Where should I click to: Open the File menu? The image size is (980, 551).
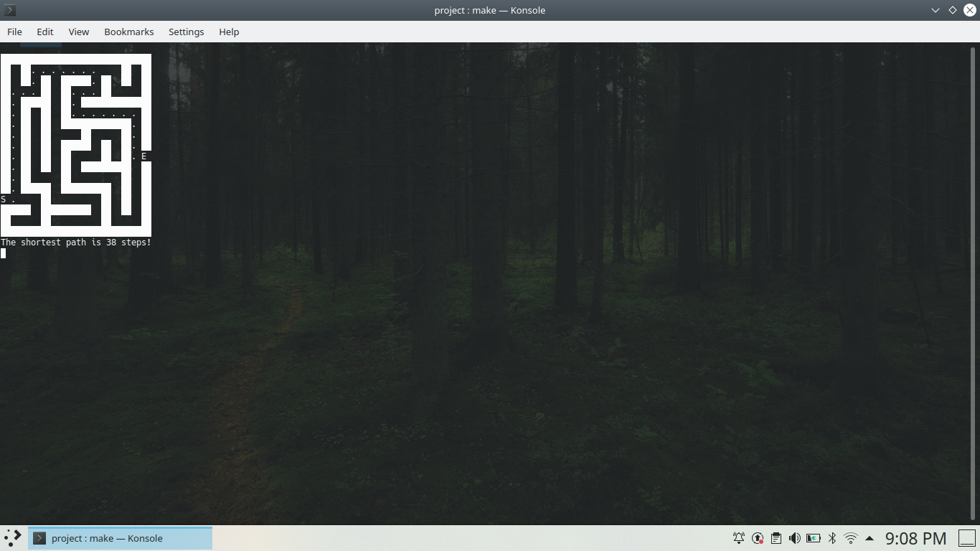[x=14, y=32]
